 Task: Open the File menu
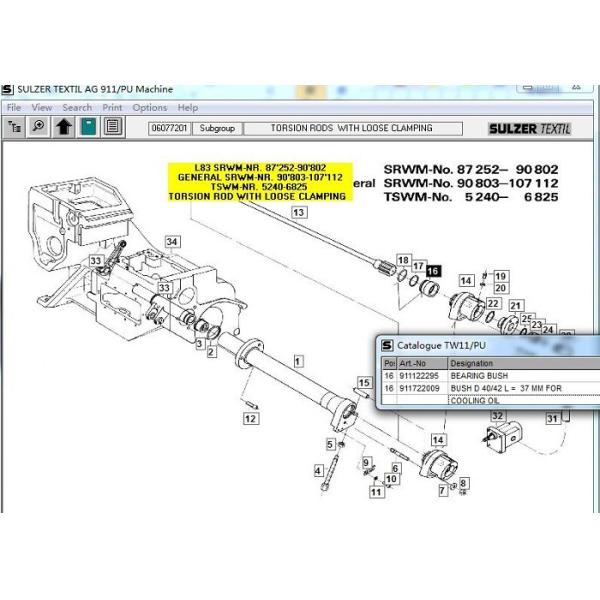(14, 107)
